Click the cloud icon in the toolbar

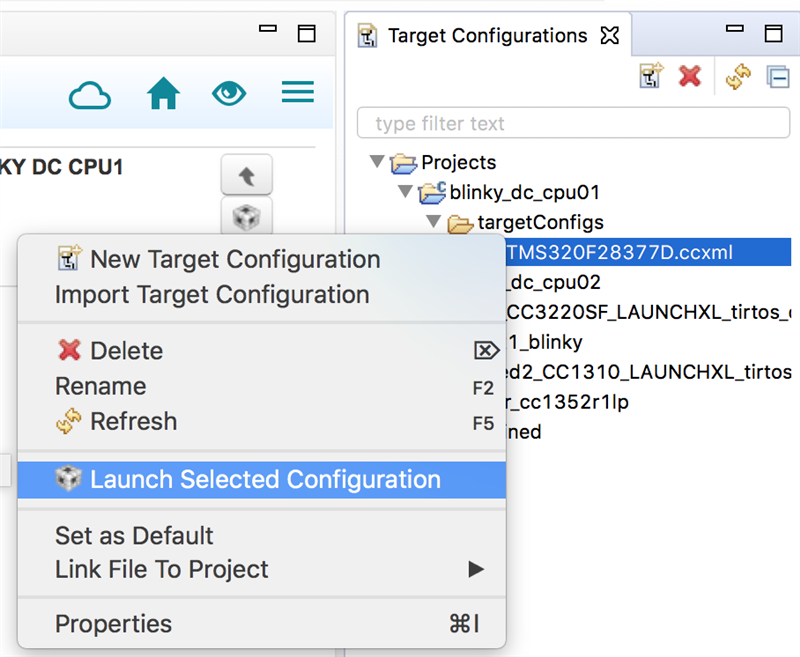pos(90,94)
